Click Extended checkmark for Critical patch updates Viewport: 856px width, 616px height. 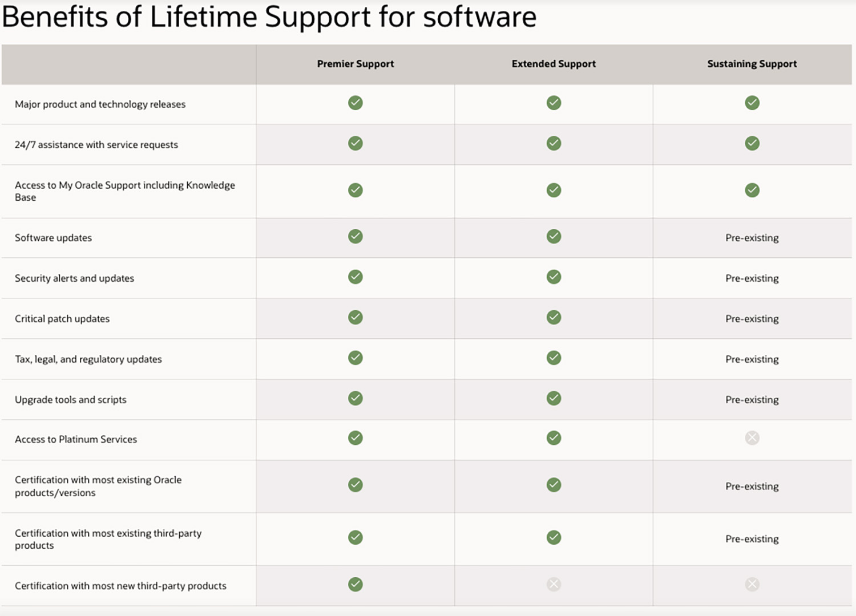coord(554,317)
